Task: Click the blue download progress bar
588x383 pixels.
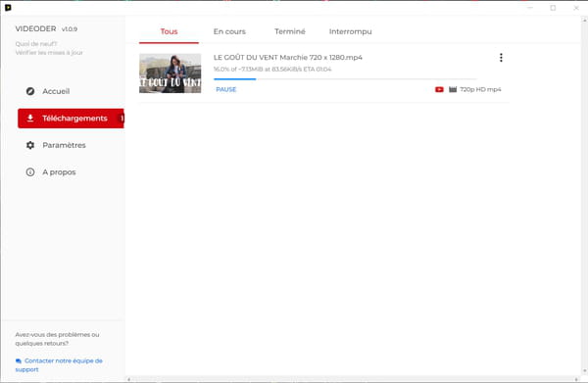Action: (x=345, y=79)
